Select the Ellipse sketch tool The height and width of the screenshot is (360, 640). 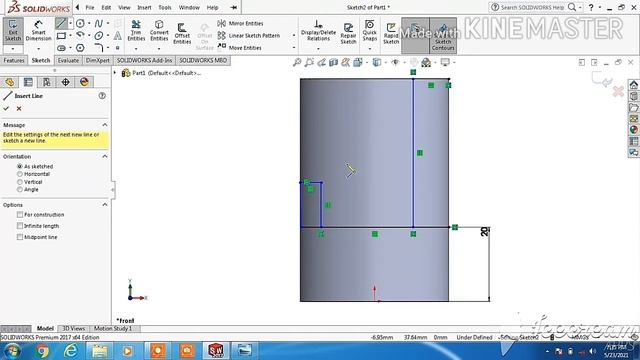[98, 36]
